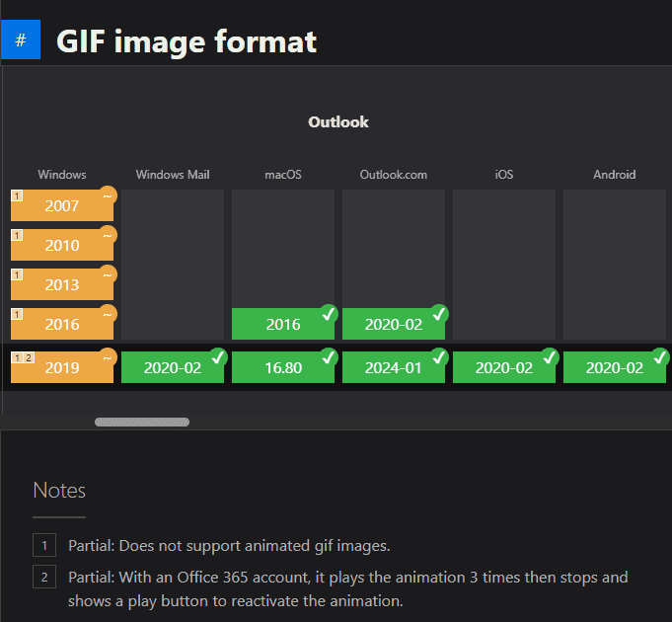The height and width of the screenshot is (622, 672).
Task: Select the Outlook Windows 2013 cell
Action: click(x=62, y=284)
